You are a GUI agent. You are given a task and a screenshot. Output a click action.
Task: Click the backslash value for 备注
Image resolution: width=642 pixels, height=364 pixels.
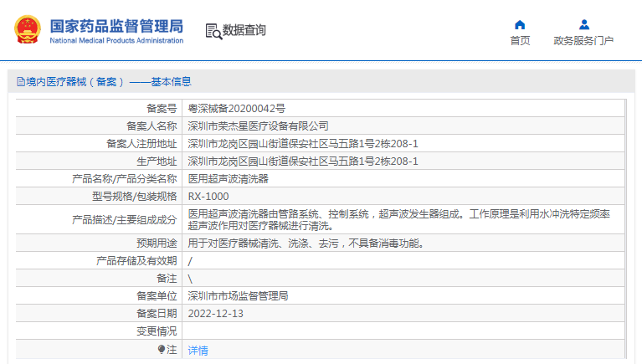[190, 279]
